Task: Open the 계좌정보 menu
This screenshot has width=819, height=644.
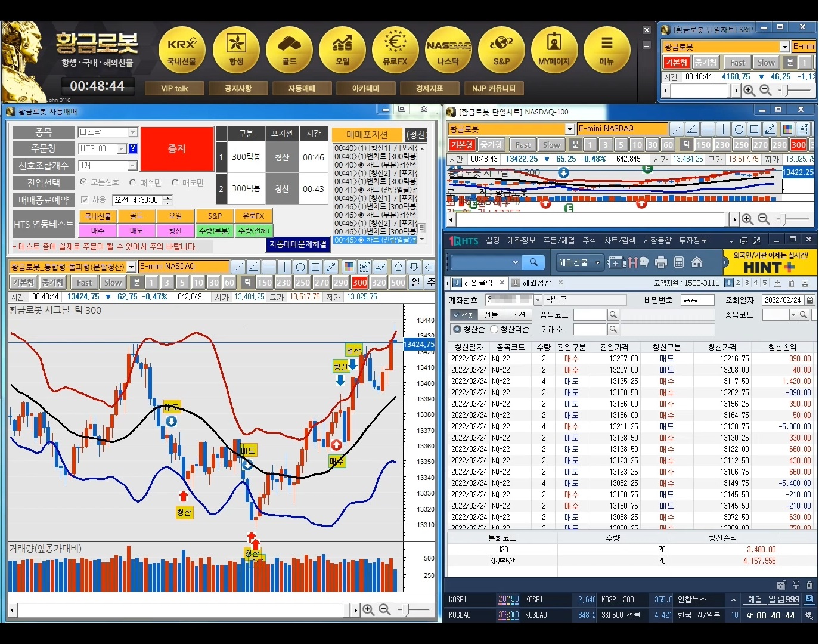Action: [521, 240]
